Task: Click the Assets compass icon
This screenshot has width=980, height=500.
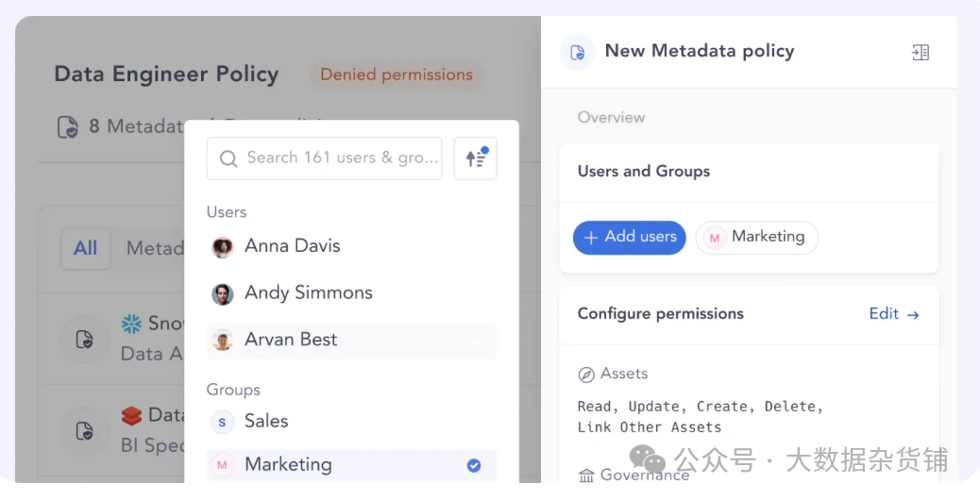Action: click(586, 375)
